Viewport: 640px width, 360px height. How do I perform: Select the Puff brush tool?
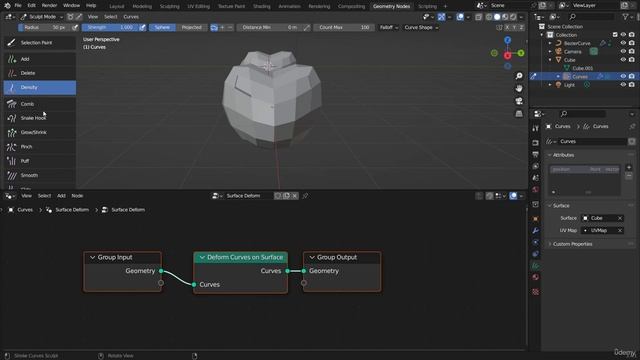coord(40,161)
